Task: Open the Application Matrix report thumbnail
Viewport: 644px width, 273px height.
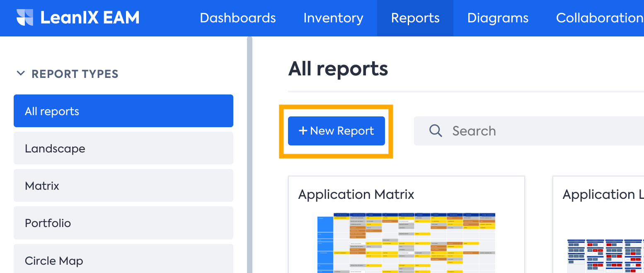Action: tap(406, 243)
